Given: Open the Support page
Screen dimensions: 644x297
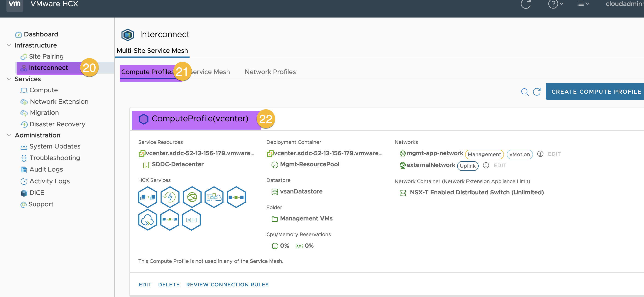Looking at the screenshot, I should 37,205.
